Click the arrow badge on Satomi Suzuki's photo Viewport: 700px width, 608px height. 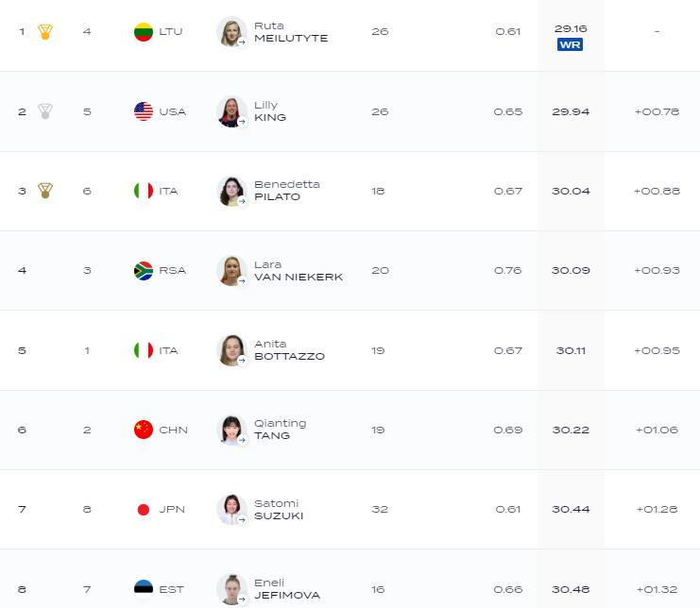[x=243, y=519]
